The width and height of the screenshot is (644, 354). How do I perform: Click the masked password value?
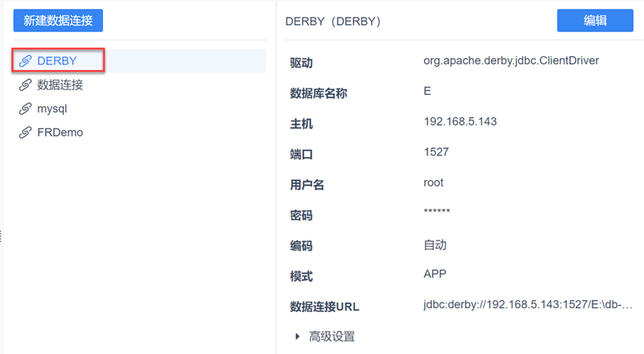click(x=437, y=212)
